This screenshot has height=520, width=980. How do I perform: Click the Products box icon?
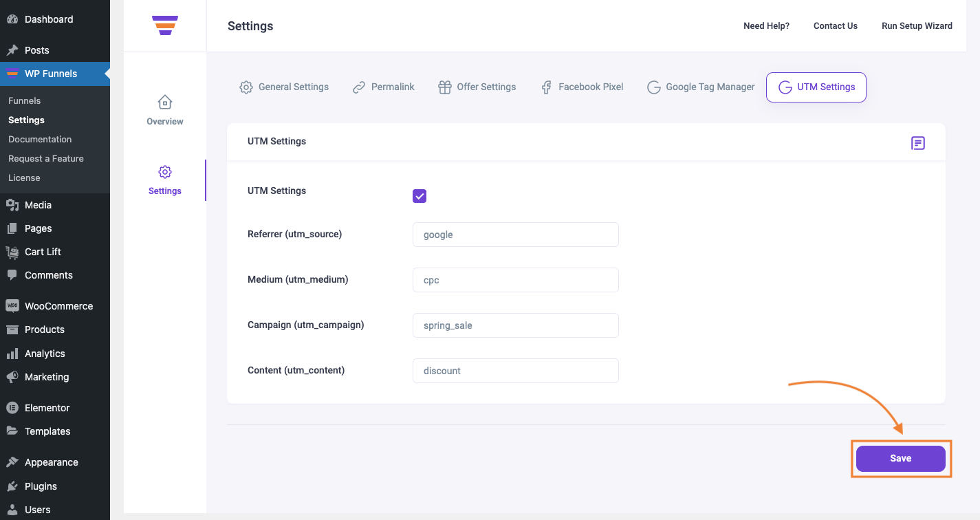[x=12, y=329]
